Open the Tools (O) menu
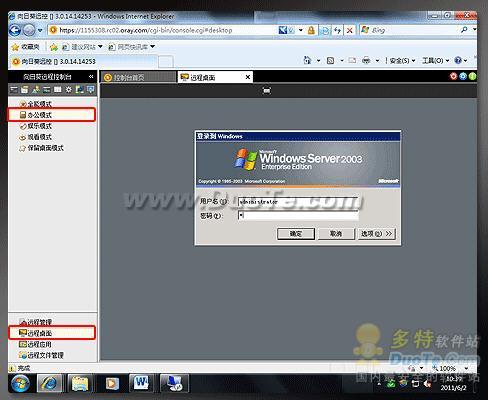The image size is (488, 400). coord(435,61)
